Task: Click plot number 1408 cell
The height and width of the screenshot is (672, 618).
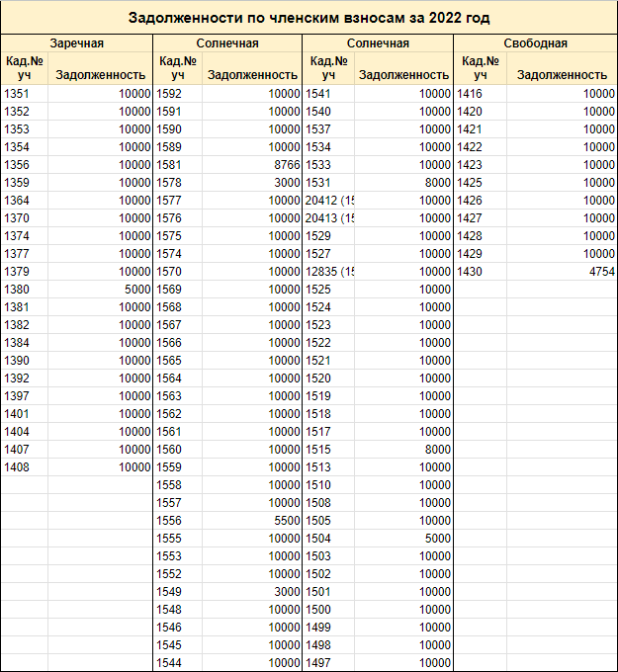Action: click(x=25, y=467)
